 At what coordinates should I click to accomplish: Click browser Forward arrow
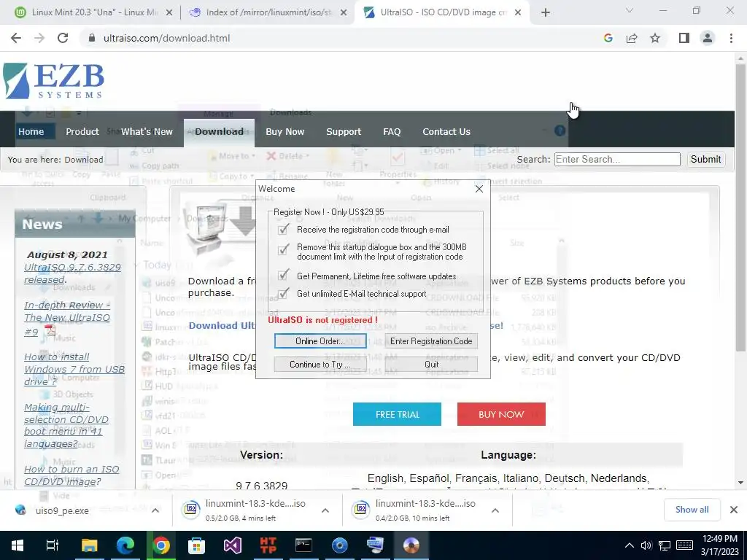point(39,38)
